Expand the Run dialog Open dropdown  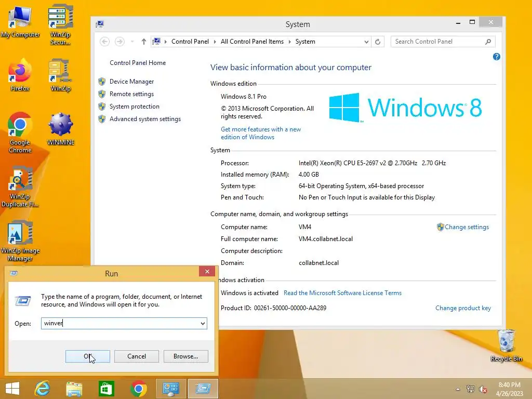(x=203, y=323)
